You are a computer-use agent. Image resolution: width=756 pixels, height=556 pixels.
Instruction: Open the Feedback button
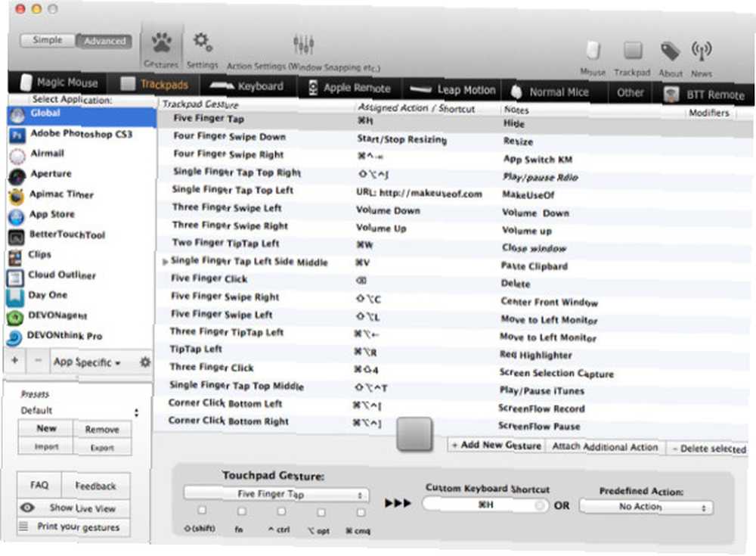pyautogui.click(x=95, y=486)
